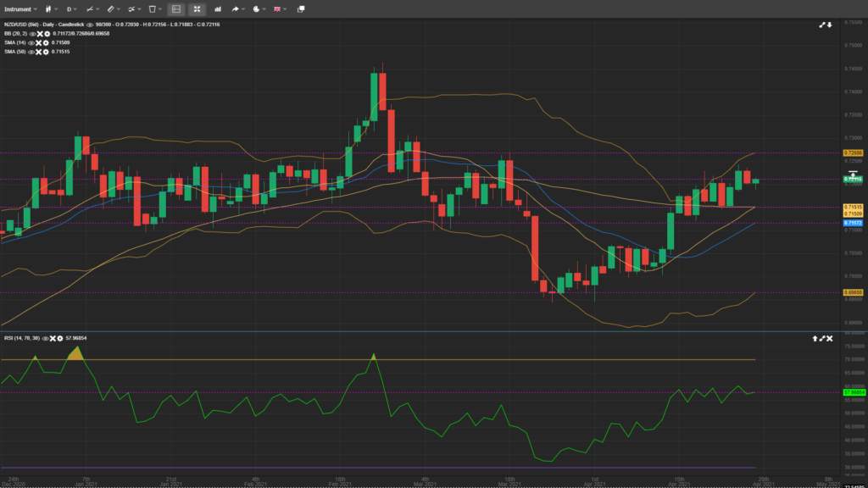Viewport: 868px width, 488px height.
Task: Remove the SMA (50) indicator
Action: 39,52
